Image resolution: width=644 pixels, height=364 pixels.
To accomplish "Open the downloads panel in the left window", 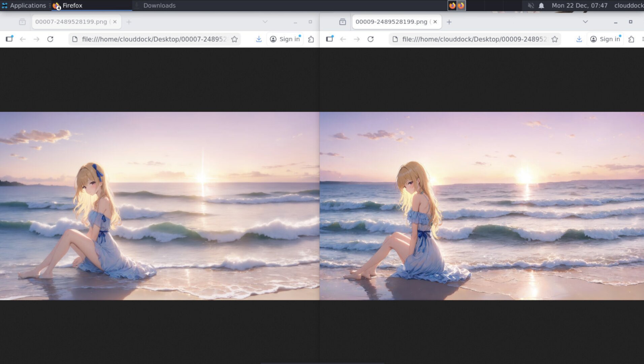I will pos(259,39).
